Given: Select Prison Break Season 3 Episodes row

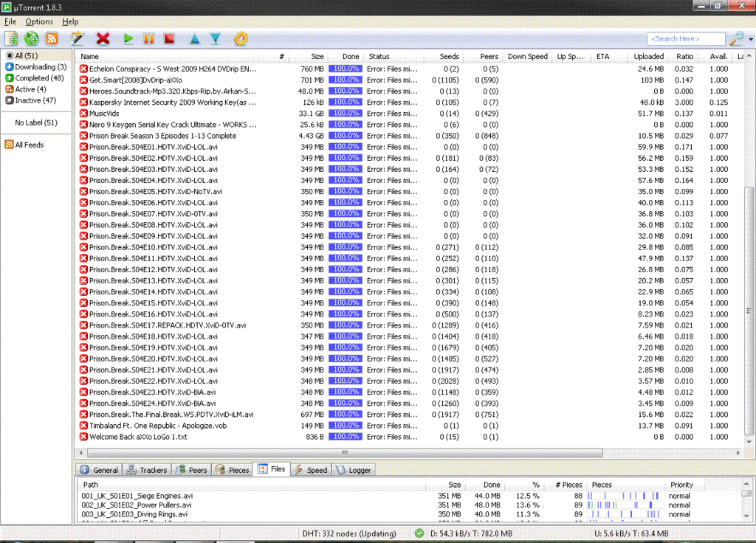Looking at the screenshot, I should pyautogui.click(x=410, y=136).
